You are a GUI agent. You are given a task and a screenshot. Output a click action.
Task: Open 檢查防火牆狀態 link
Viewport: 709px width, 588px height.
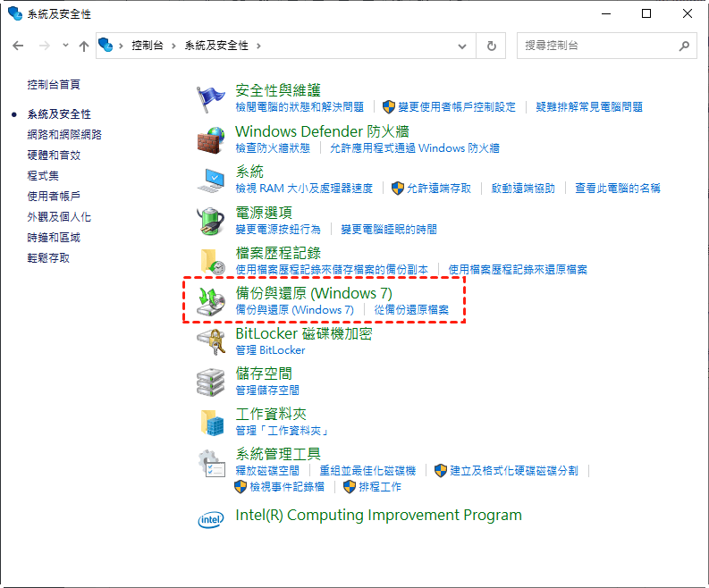point(273,148)
